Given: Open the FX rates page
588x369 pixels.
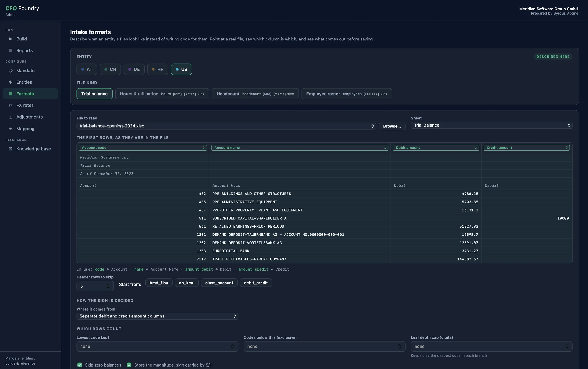Looking at the screenshot, I should (30, 105).
